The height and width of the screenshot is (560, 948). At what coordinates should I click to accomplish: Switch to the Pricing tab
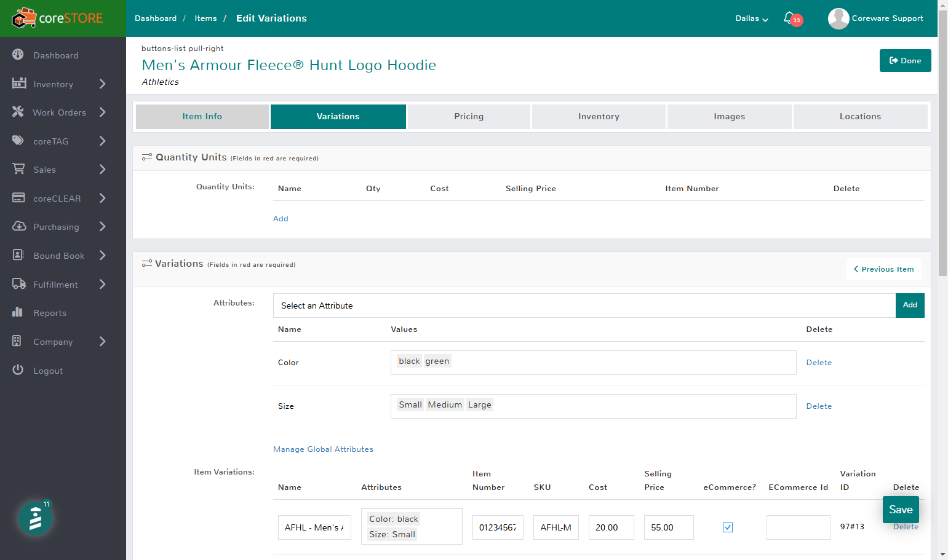pos(469,116)
